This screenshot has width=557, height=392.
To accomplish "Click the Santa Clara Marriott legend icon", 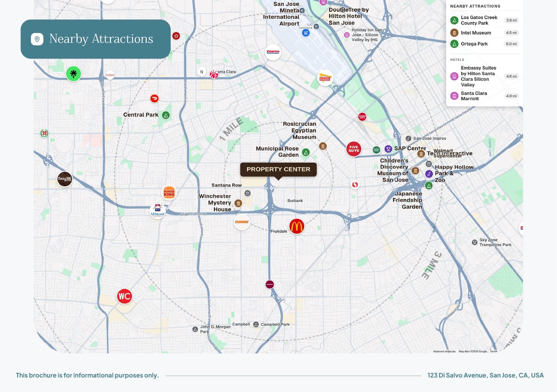I will click(454, 96).
